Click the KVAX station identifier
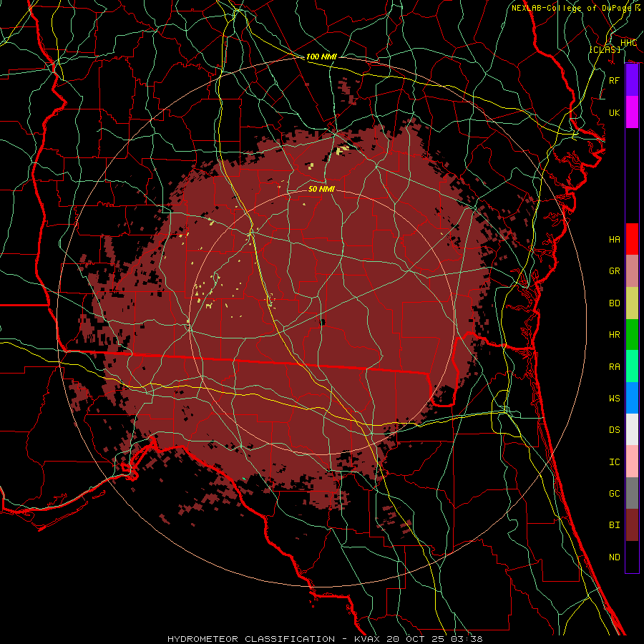 pyautogui.click(x=366, y=639)
